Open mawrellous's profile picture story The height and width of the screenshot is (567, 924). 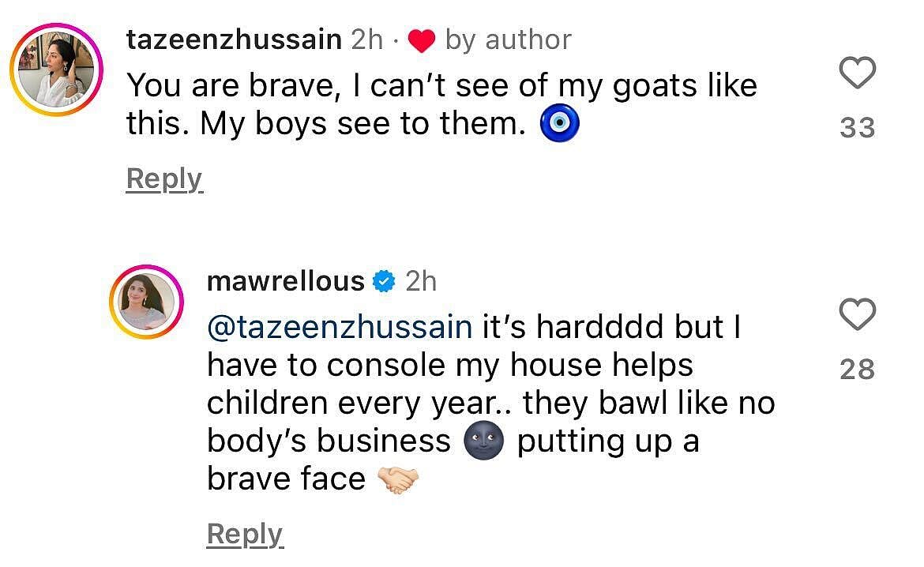146,302
